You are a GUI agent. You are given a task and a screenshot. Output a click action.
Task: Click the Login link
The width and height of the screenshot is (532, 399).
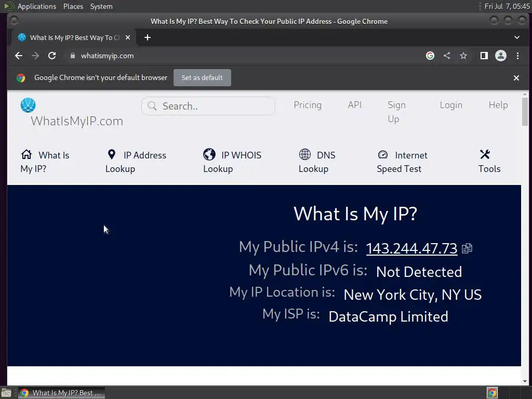[451, 105]
